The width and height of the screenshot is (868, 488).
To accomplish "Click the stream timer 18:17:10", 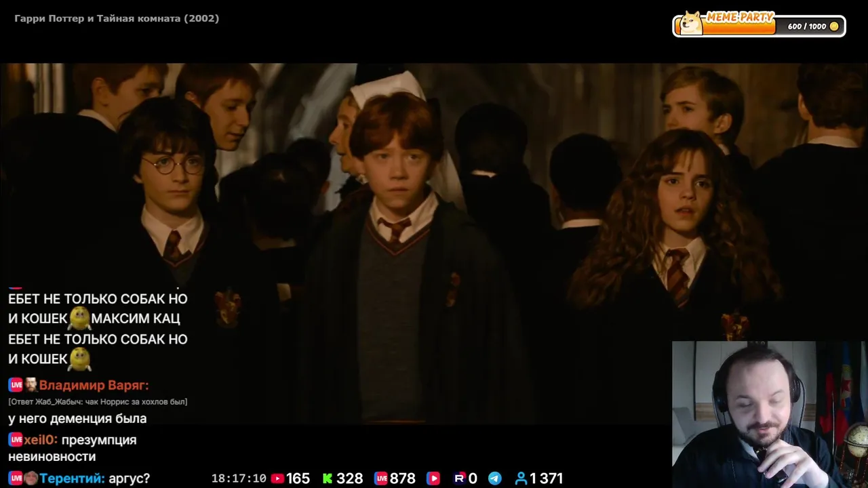I will (239, 479).
